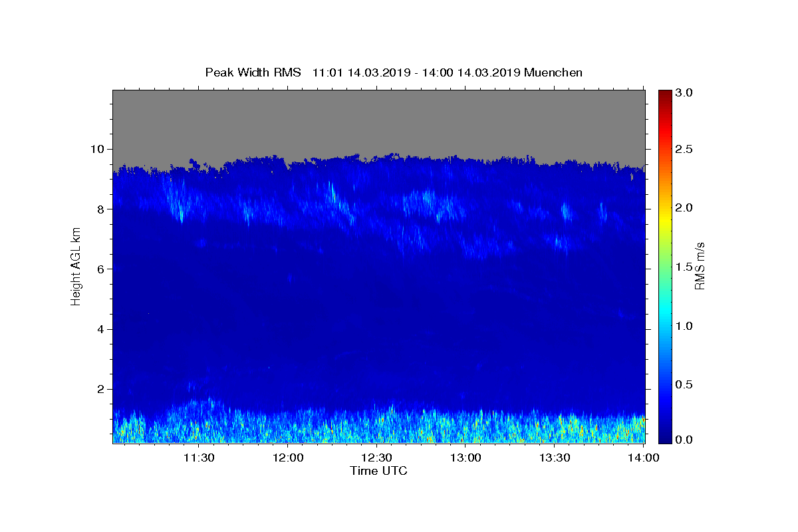
Task: Click the colorbar value 2.5
Action: tap(685, 149)
